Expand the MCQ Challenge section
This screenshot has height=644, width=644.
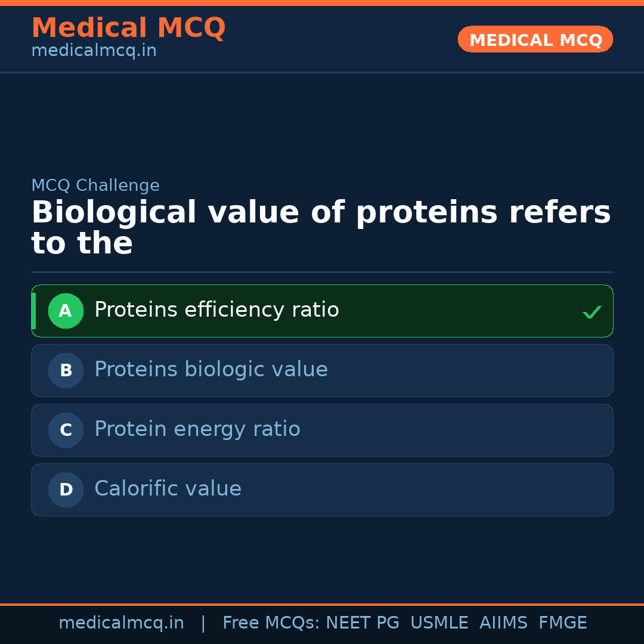[95, 185]
